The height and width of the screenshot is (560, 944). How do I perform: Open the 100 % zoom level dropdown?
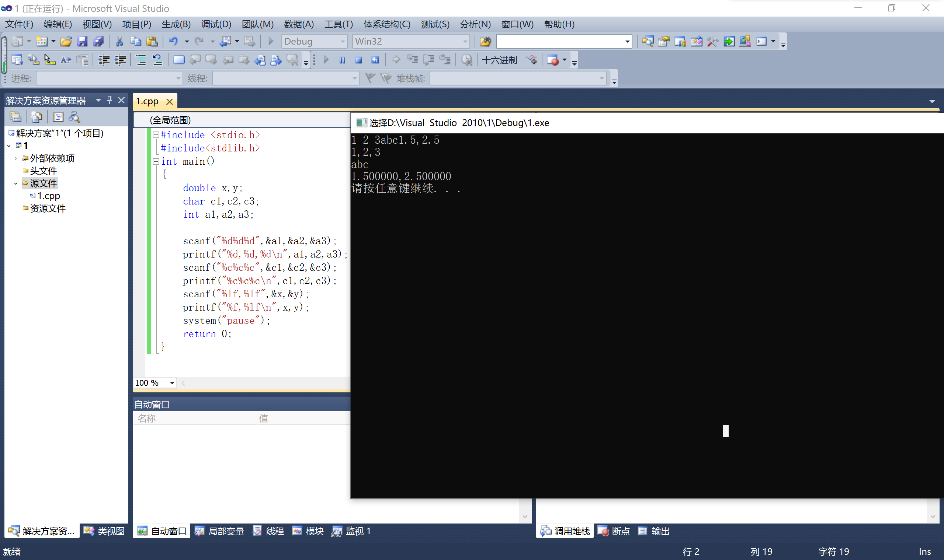point(172,383)
